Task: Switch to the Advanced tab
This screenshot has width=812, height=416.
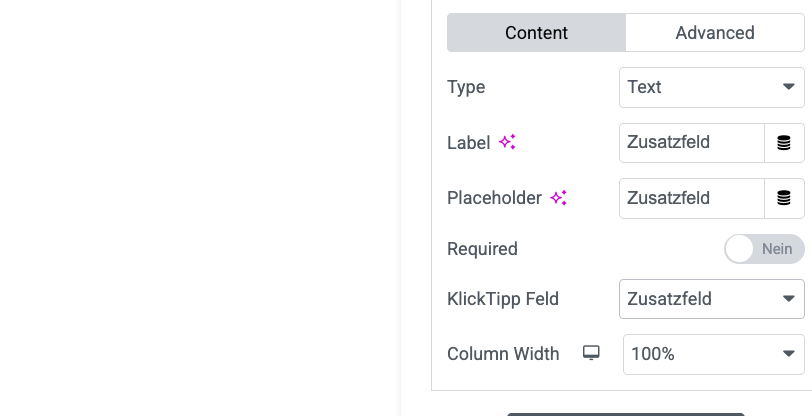Action: pos(714,33)
